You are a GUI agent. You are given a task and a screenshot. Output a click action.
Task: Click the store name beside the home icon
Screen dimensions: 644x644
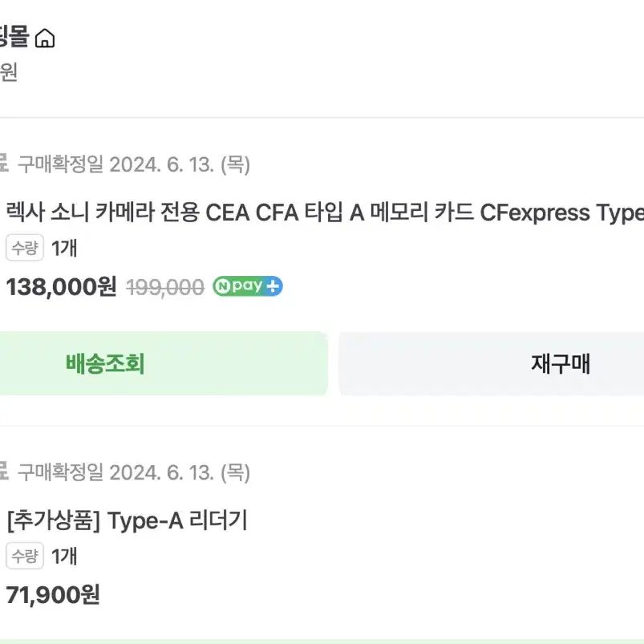point(14,37)
